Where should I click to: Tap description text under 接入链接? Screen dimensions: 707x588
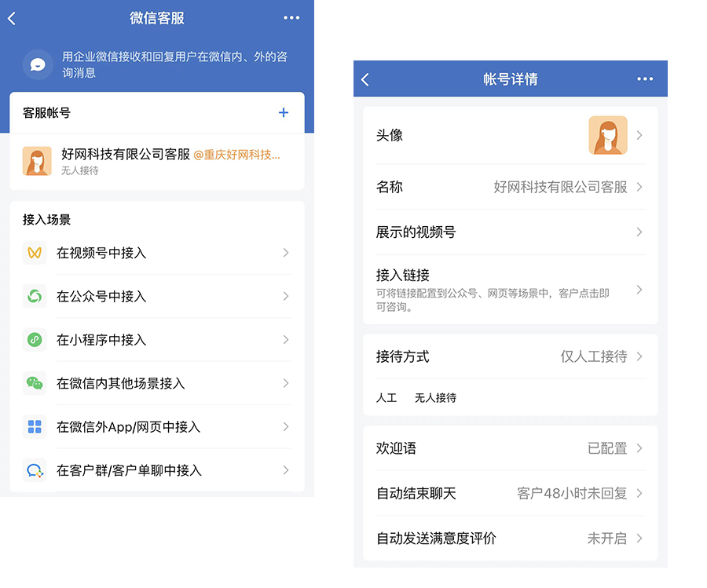pos(493,300)
